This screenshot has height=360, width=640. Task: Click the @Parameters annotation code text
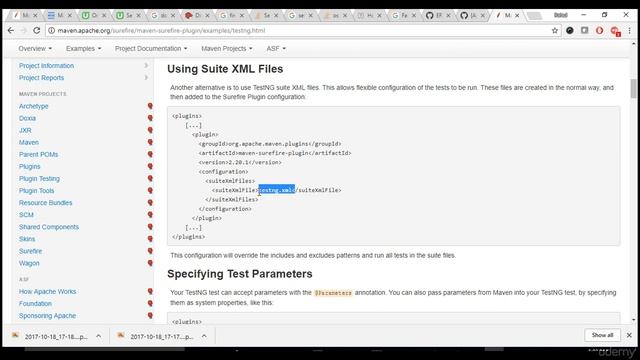tap(333, 293)
